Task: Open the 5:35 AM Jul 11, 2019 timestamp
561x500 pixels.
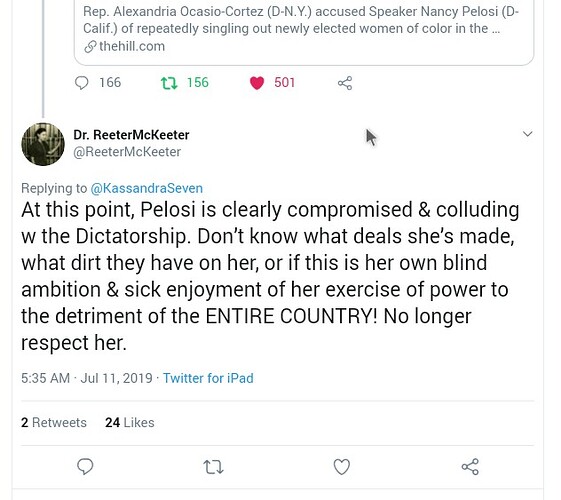Action: coord(87,378)
